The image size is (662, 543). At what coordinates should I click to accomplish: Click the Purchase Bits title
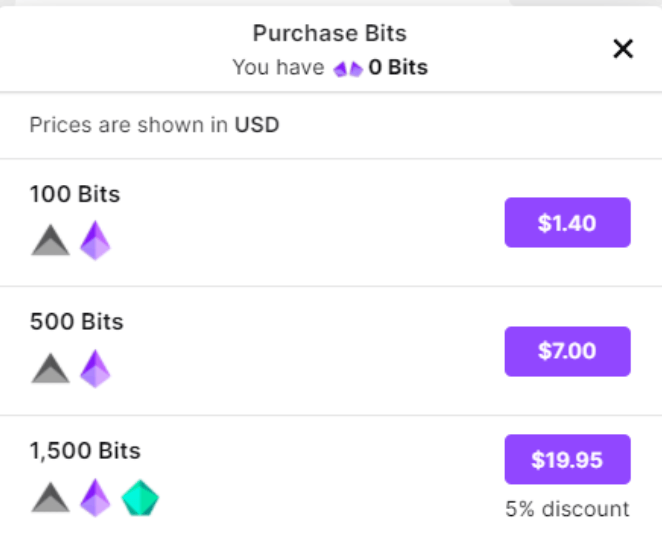330,33
